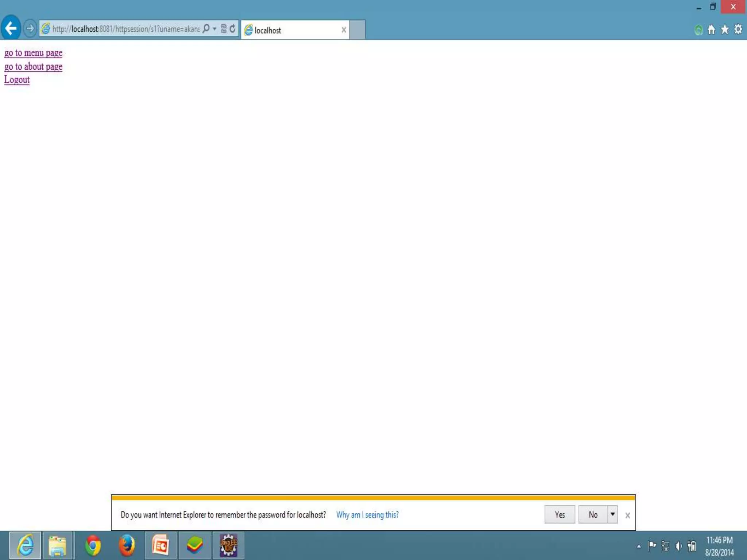
Task: Open Java EE IDE taskbar icon
Action: [x=228, y=545]
